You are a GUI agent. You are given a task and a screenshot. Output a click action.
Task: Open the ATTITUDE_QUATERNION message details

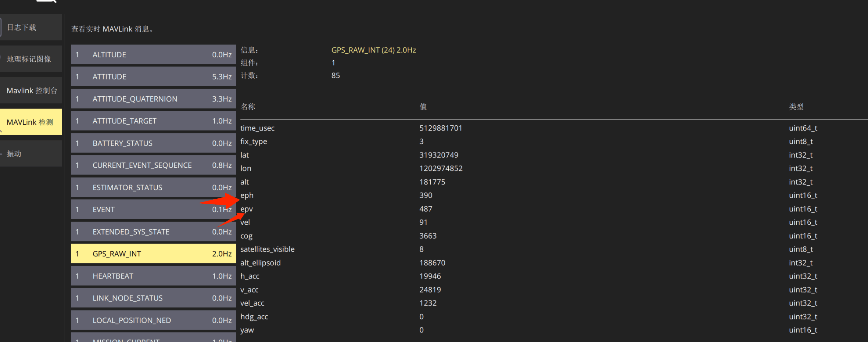153,99
